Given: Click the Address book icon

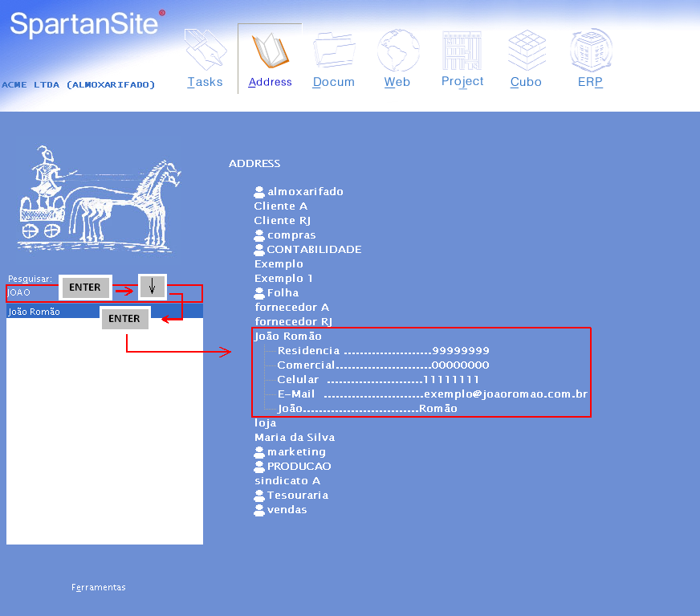Looking at the screenshot, I should pyautogui.click(x=270, y=51).
